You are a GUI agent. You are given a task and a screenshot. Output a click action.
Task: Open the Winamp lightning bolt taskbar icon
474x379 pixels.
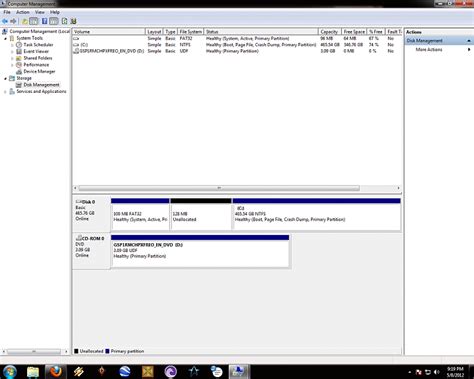tap(79, 371)
